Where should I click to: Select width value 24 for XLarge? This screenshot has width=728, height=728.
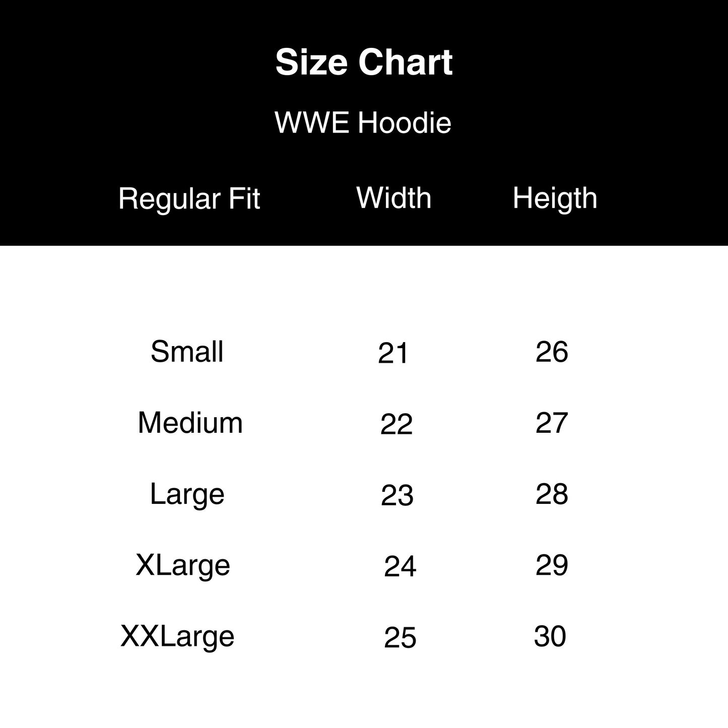pos(400,567)
